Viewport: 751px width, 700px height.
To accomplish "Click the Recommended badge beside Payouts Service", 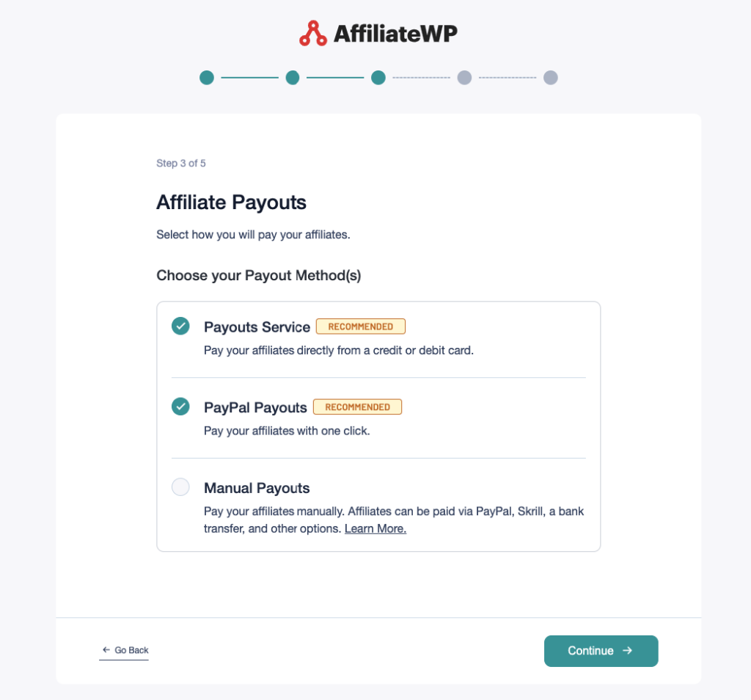I will pos(360,327).
